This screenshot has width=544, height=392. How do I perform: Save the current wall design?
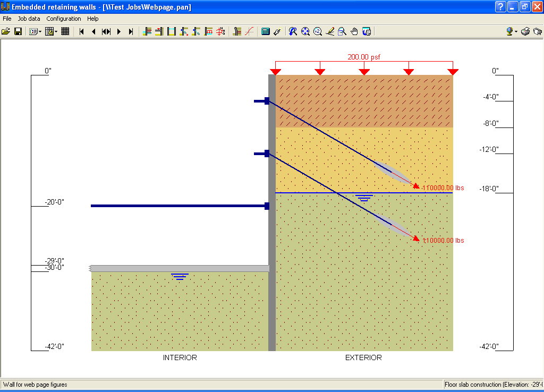[x=18, y=31]
